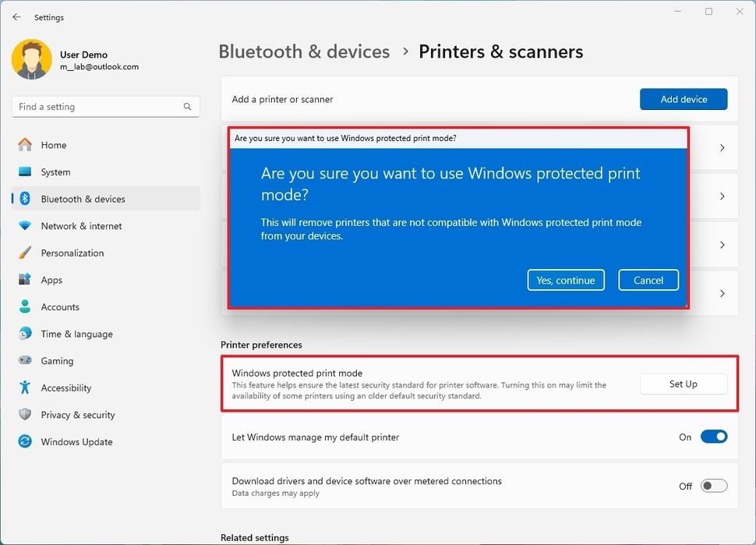Open Windows Update settings icon
Screen dimensions: 756x545
pos(26,441)
